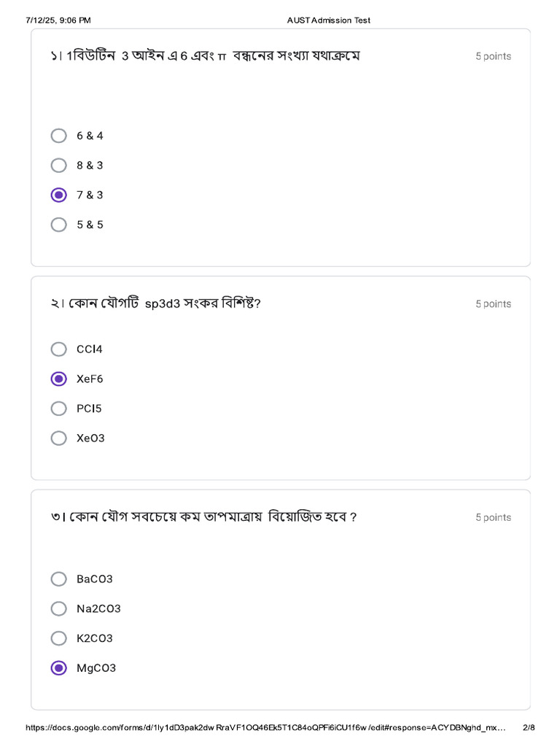Image resolution: width=560 pixels, height=747 pixels.
Task: Select the "6 & 4" radio option
Action: click(59, 136)
